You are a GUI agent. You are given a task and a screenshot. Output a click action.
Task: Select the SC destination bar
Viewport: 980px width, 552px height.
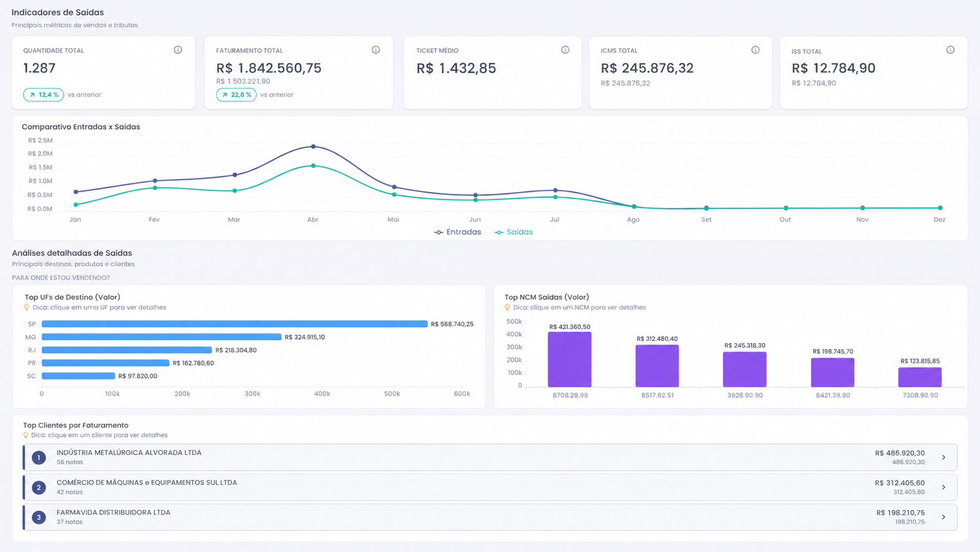(79, 375)
